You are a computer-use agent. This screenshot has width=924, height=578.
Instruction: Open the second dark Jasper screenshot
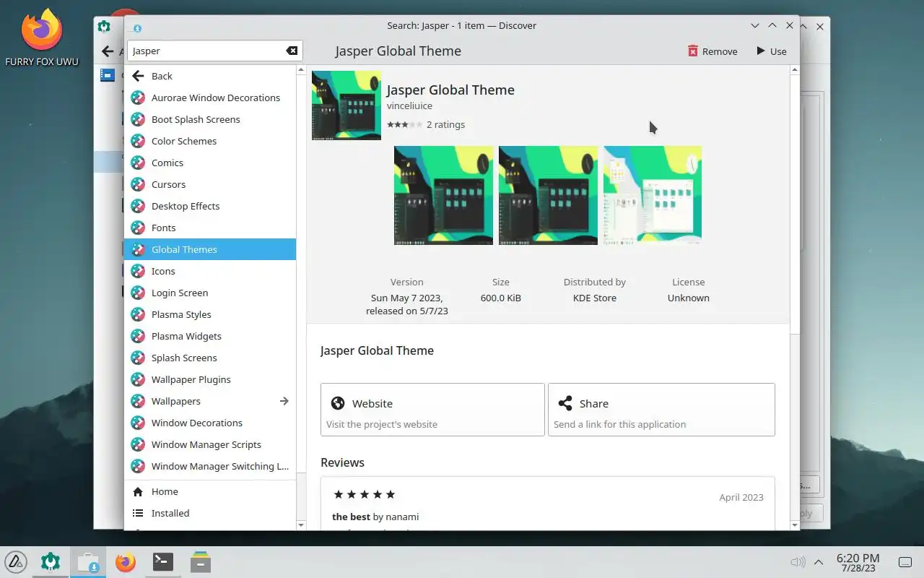(x=548, y=195)
